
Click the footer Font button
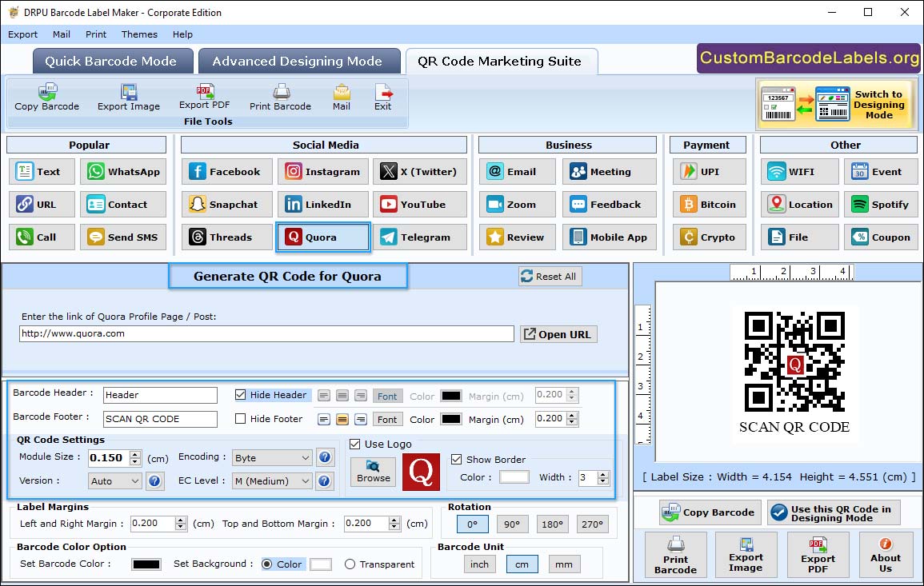coord(387,420)
